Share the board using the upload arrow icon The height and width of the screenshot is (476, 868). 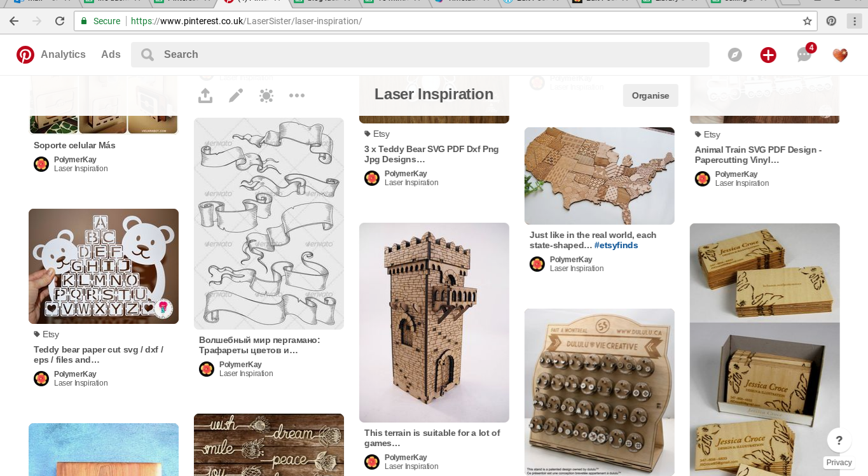(205, 95)
